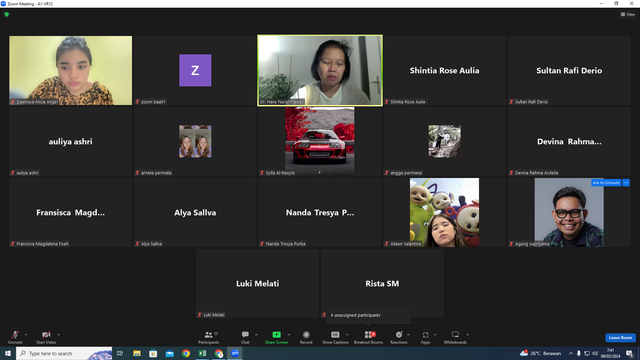Focus the taskbar search box
Image resolution: width=640 pixels, height=360 pixels.
point(64,353)
